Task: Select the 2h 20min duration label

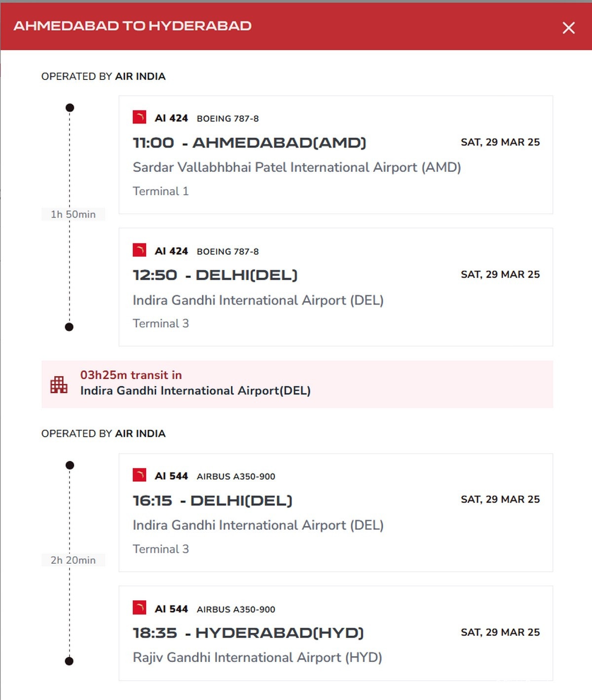Action: [73, 560]
